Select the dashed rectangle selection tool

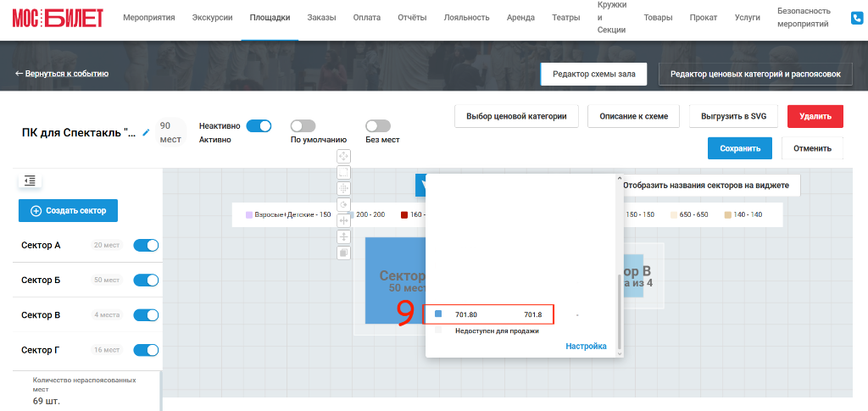click(x=343, y=172)
